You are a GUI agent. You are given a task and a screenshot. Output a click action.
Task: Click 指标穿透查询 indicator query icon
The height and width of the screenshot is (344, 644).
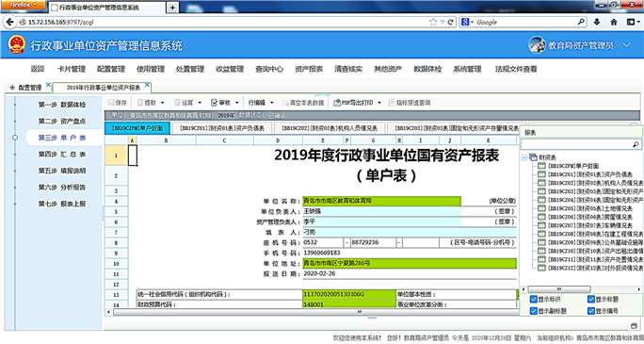pyautogui.click(x=392, y=103)
